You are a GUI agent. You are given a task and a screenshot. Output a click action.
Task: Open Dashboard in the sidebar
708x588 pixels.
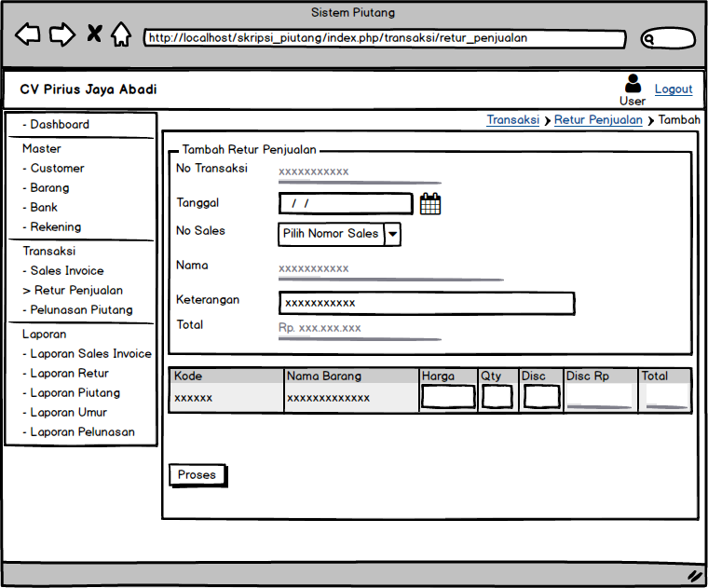(x=56, y=124)
